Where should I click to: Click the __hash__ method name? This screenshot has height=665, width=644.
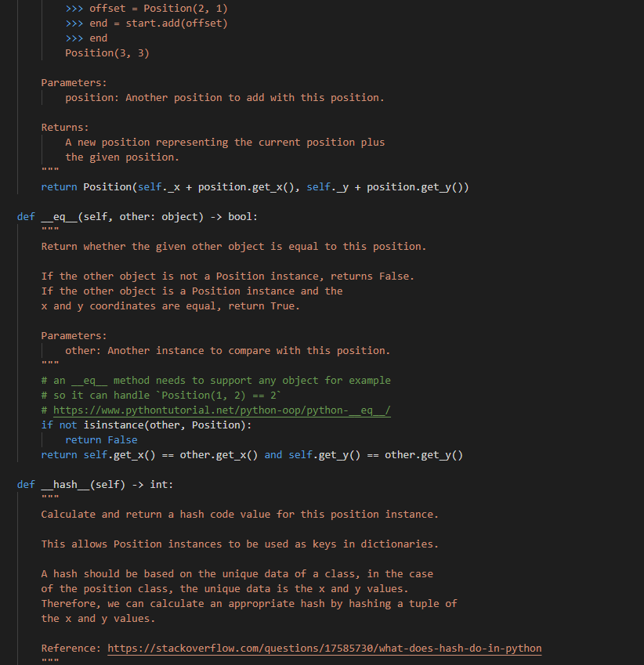pos(65,484)
